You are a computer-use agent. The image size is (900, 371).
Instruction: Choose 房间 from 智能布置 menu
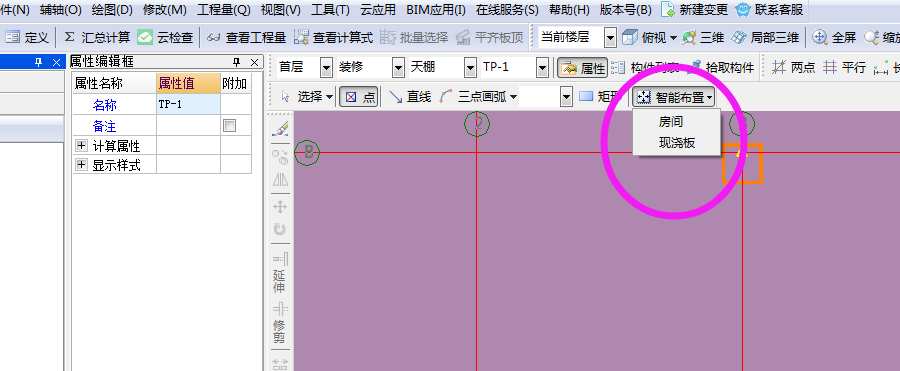click(671, 122)
